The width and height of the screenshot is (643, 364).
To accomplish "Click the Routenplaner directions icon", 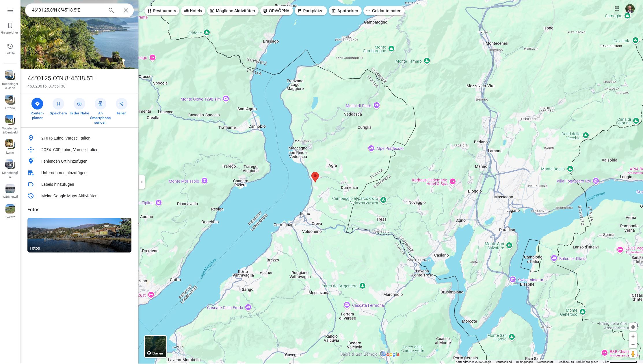I will 37,104.
